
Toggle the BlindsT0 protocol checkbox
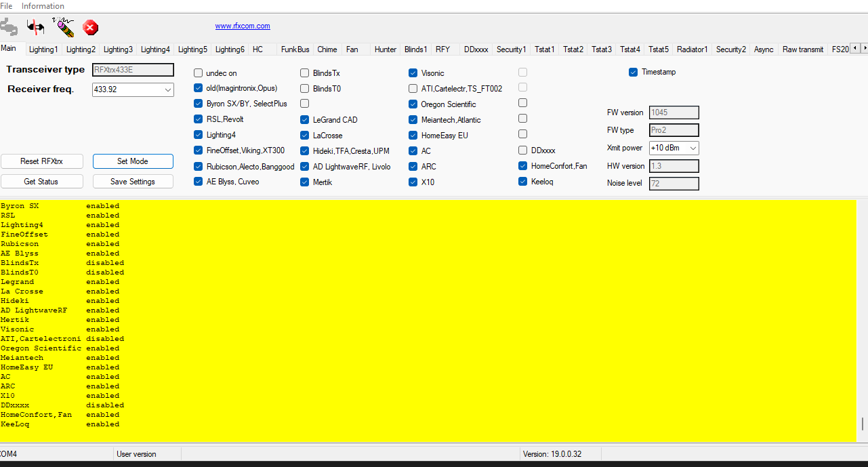305,89
